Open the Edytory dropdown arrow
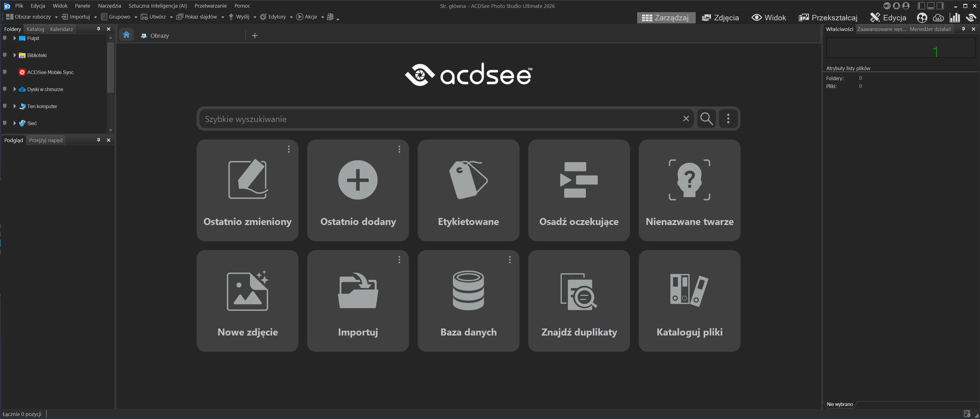The height and width of the screenshot is (419, 980). click(291, 17)
